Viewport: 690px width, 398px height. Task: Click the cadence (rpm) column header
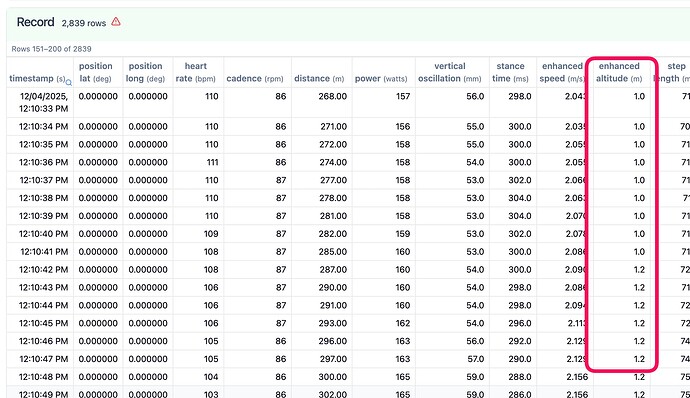click(x=255, y=78)
